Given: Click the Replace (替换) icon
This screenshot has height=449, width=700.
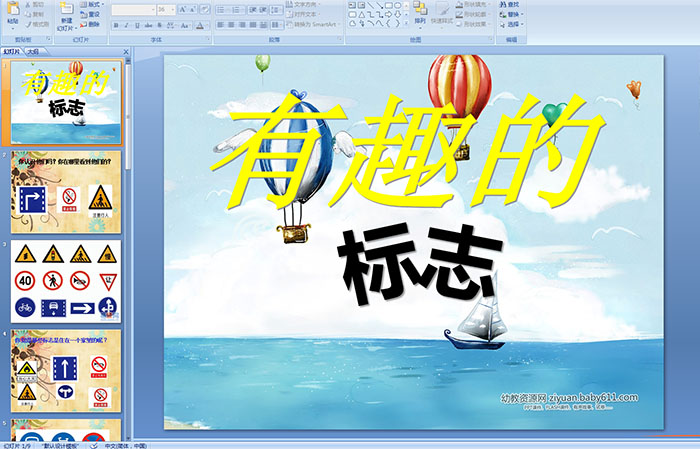Looking at the screenshot, I should [x=511, y=15].
